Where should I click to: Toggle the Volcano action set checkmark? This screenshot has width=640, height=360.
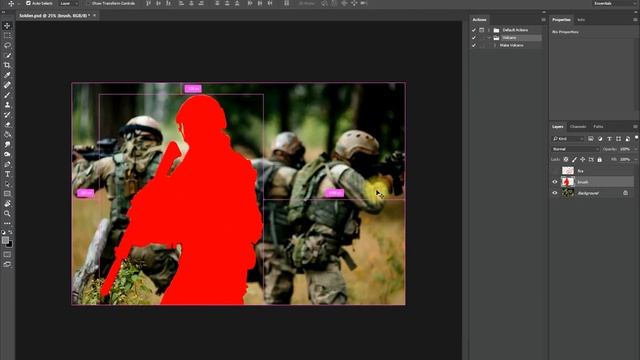coord(474,38)
